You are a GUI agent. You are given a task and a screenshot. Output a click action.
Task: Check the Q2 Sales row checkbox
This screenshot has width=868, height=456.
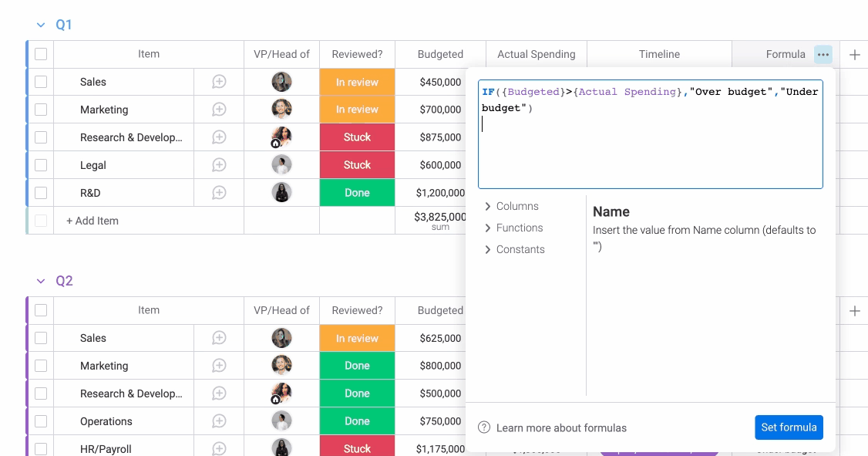coord(41,338)
